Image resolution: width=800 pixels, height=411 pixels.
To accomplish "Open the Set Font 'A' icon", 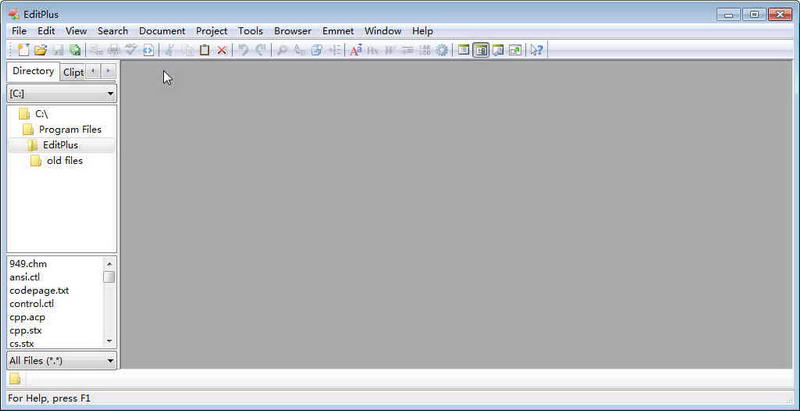I will pos(356,50).
